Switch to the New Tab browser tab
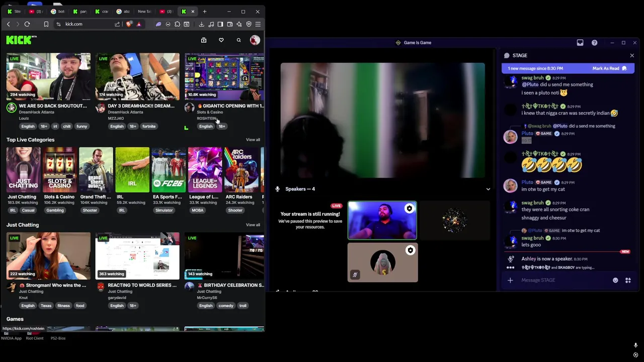The width and height of the screenshot is (644, 362). click(x=144, y=12)
